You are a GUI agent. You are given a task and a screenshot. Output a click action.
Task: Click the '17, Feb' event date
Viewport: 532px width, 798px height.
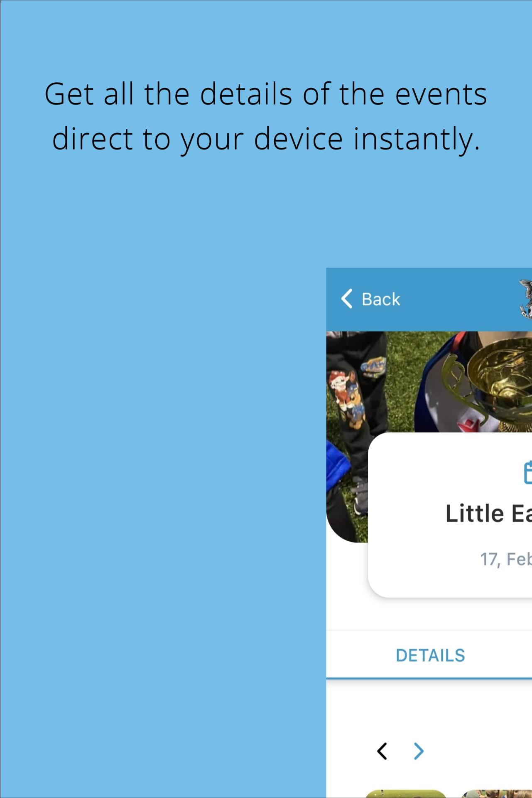point(506,559)
